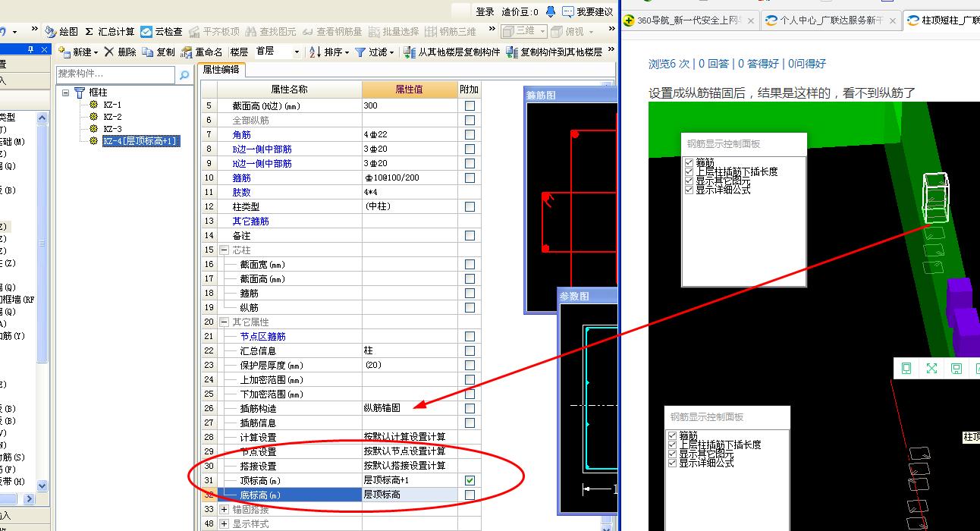Select KZ-4[层顶标高+1] tree item

141,141
